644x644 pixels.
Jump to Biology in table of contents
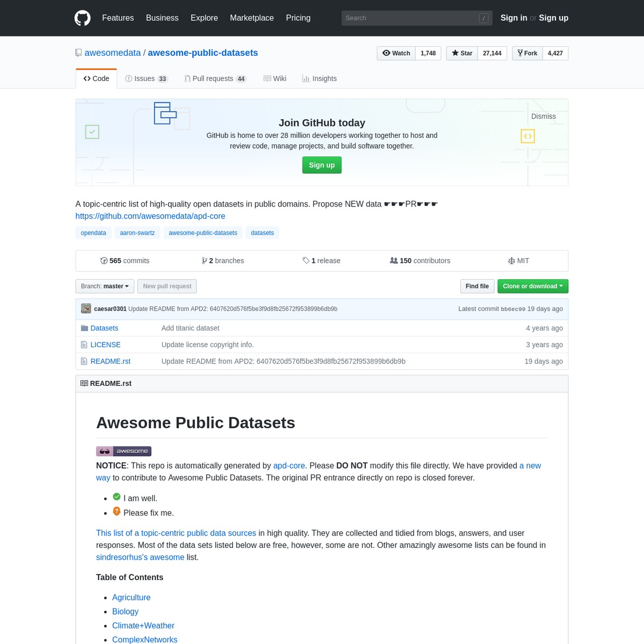pos(126,611)
